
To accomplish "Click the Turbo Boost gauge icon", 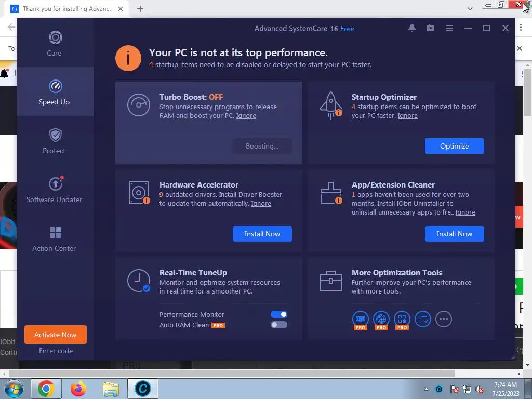I will [x=138, y=105].
